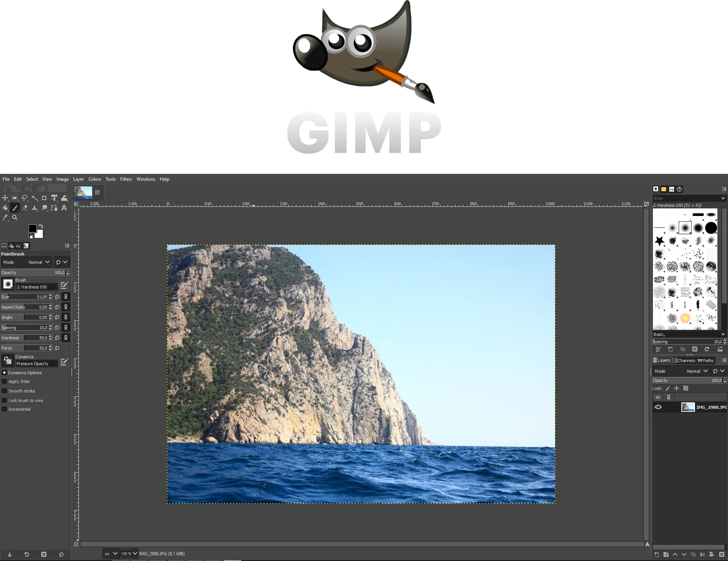Reset Angle to its default value
This screenshot has width=728, height=561.
point(57,317)
